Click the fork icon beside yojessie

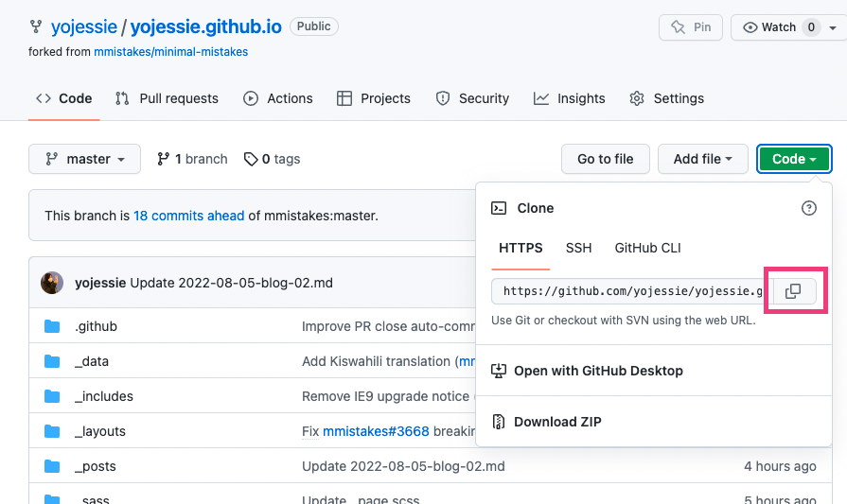pos(36,26)
